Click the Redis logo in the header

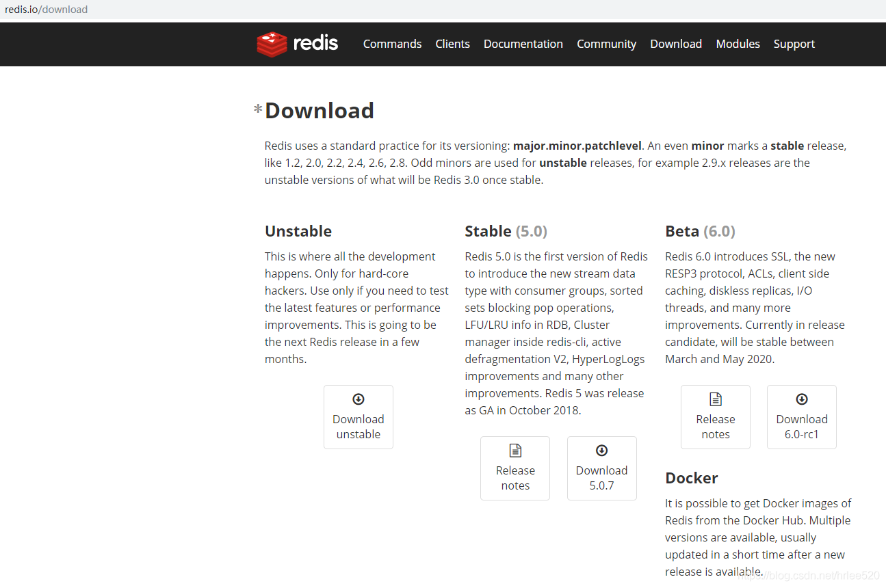click(x=298, y=44)
